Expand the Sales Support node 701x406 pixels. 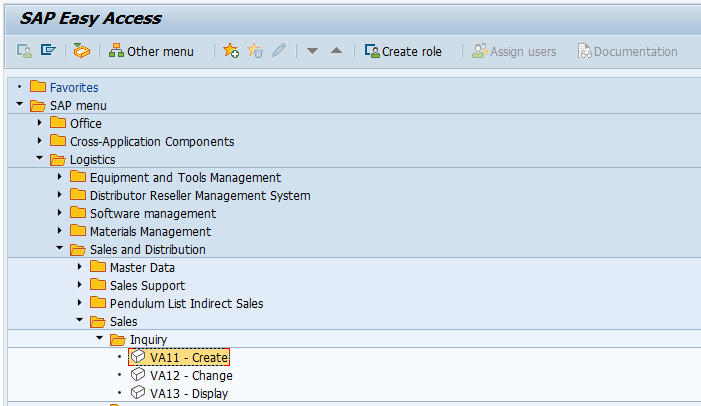click(80, 284)
